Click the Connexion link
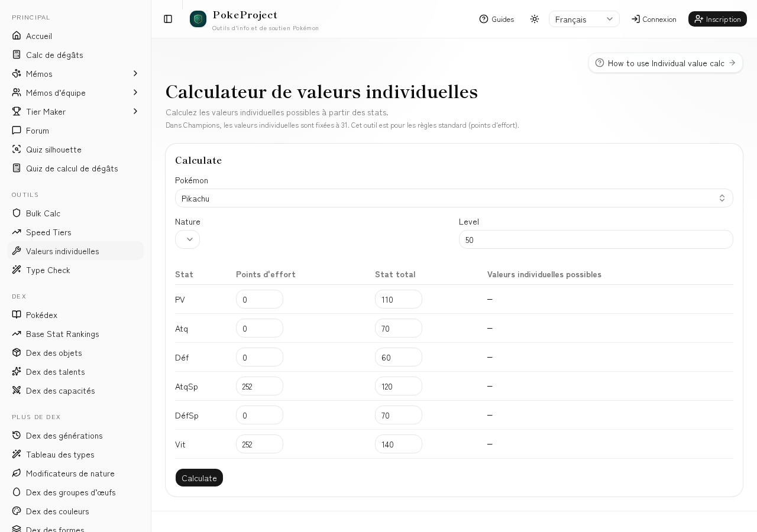 click(654, 19)
